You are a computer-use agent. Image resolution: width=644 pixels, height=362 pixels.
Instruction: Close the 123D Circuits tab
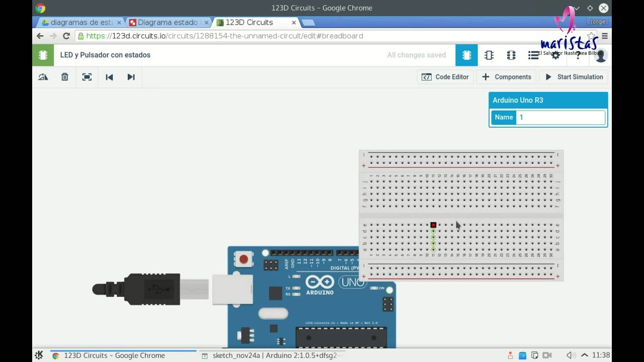pyautogui.click(x=294, y=22)
